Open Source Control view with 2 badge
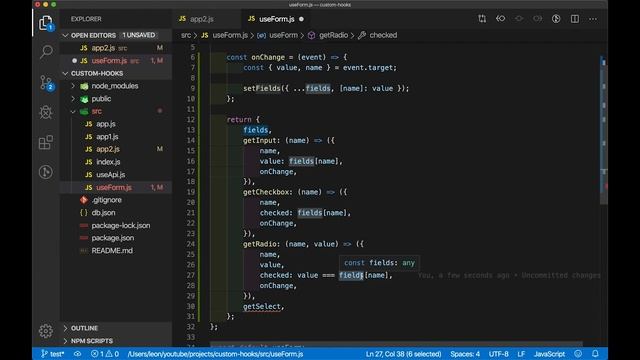 point(46,83)
